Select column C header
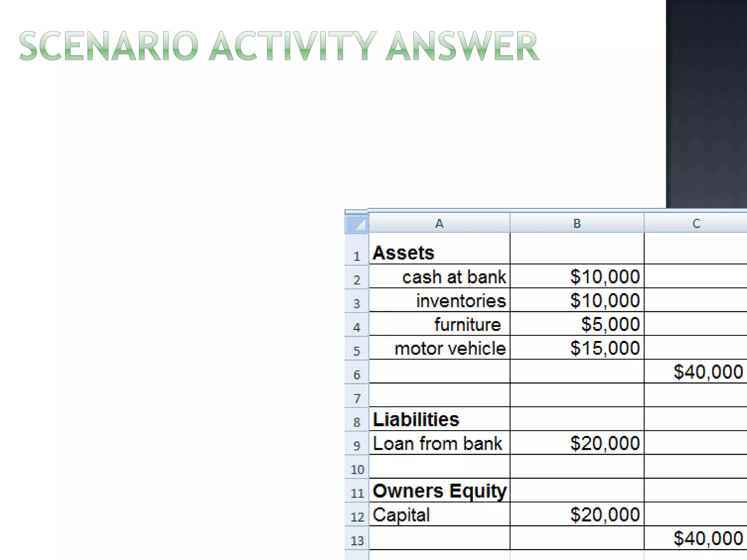The height and width of the screenshot is (560, 747). coord(696,223)
